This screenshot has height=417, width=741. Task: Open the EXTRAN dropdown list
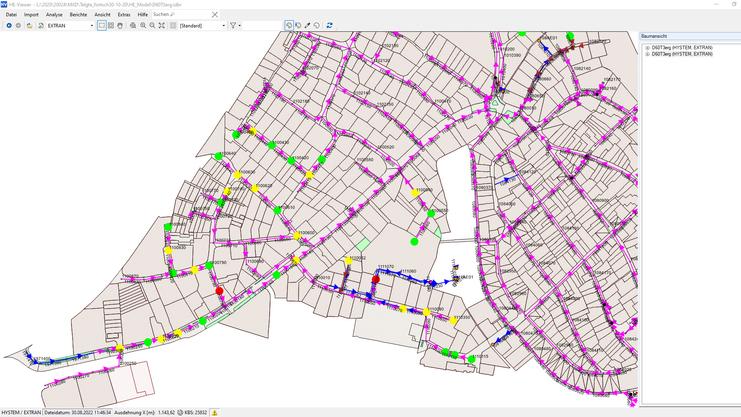[91, 25]
